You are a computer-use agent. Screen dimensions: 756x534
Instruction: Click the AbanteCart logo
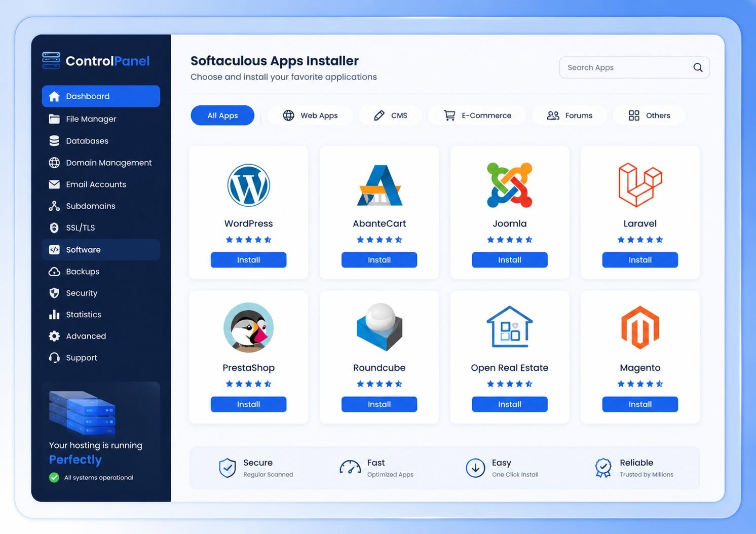[380, 185]
